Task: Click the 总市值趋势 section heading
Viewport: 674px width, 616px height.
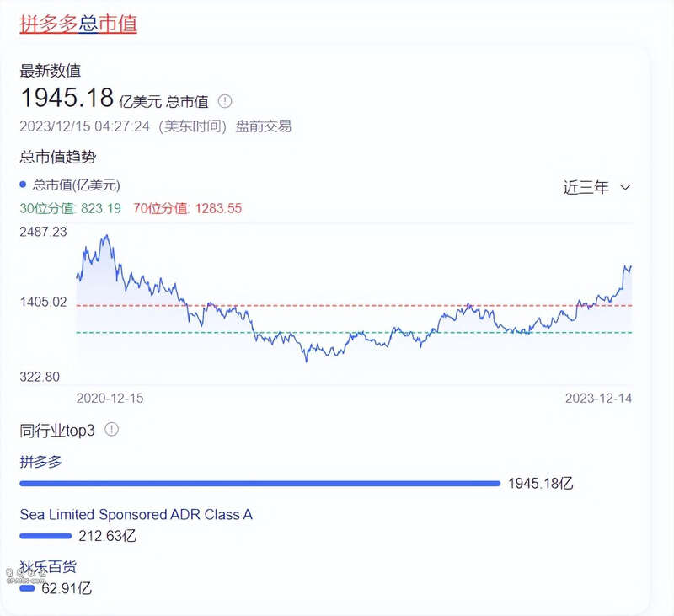Action: [57, 157]
